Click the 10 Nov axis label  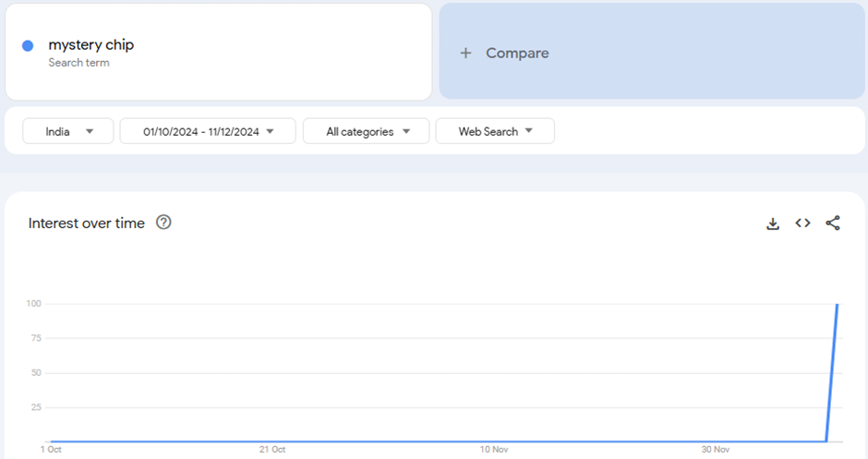pos(494,450)
